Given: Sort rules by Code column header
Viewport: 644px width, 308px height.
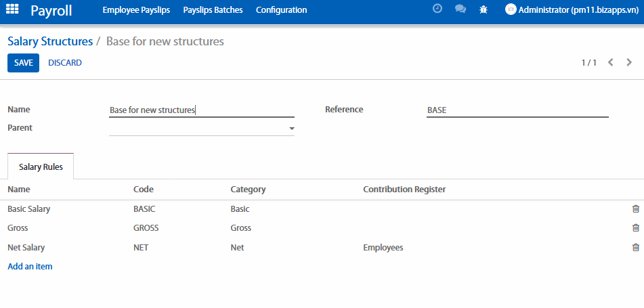Looking at the screenshot, I should pyautogui.click(x=144, y=190).
